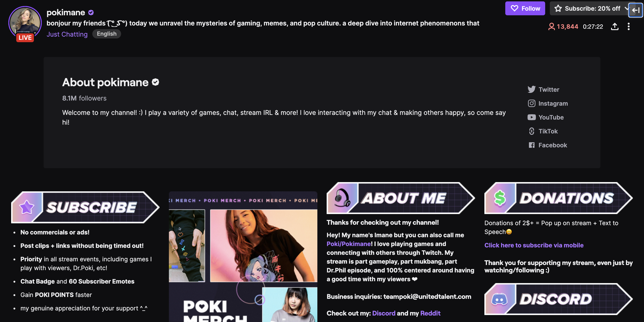Click the Instagram social media icon
This screenshot has height=322, width=644.
[532, 104]
